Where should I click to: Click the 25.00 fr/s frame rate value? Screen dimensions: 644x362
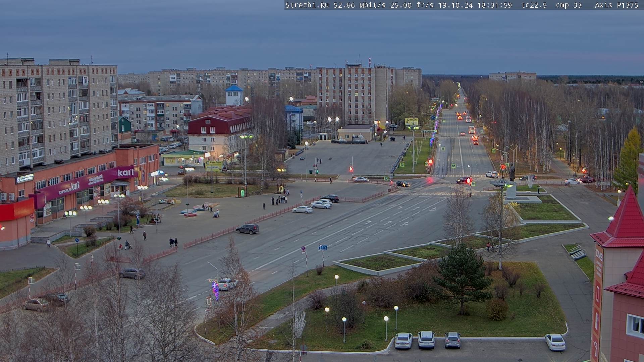412,5
